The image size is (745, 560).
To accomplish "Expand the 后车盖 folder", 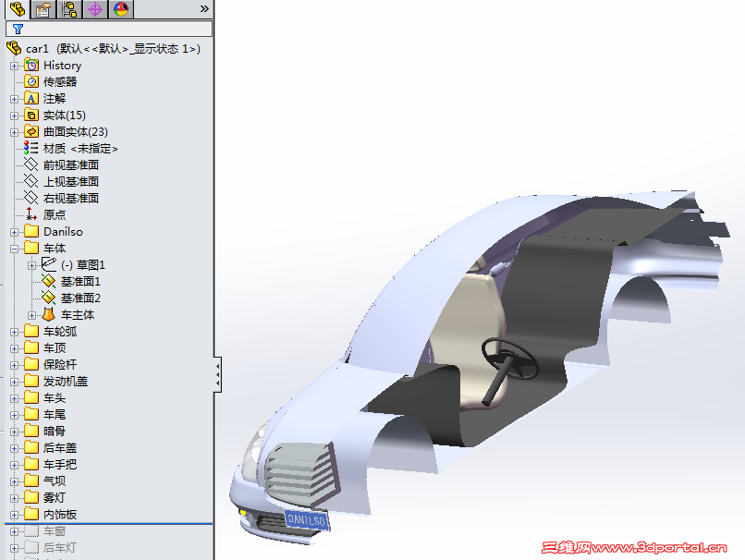I will [14, 448].
